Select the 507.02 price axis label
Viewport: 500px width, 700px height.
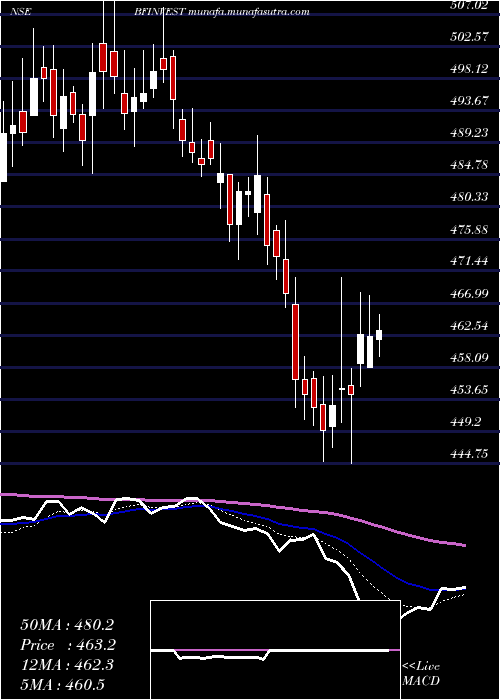tap(468, 5)
